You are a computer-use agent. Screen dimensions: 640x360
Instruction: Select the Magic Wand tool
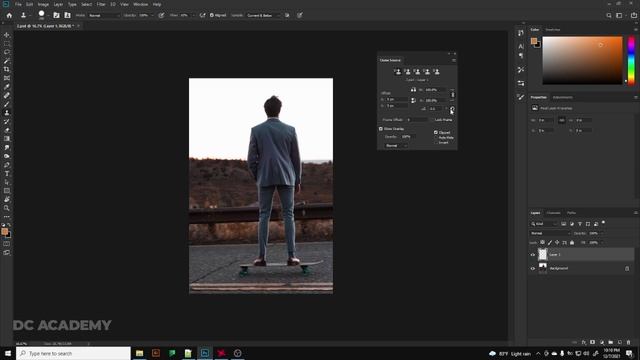(7, 61)
